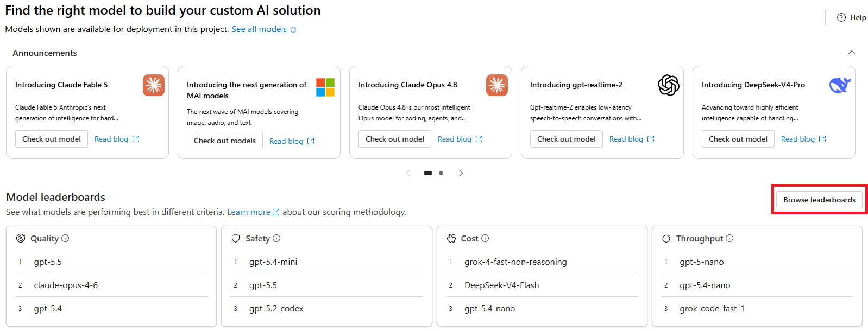
Task: Show Quality info tooltip icon
Action: click(x=65, y=238)
